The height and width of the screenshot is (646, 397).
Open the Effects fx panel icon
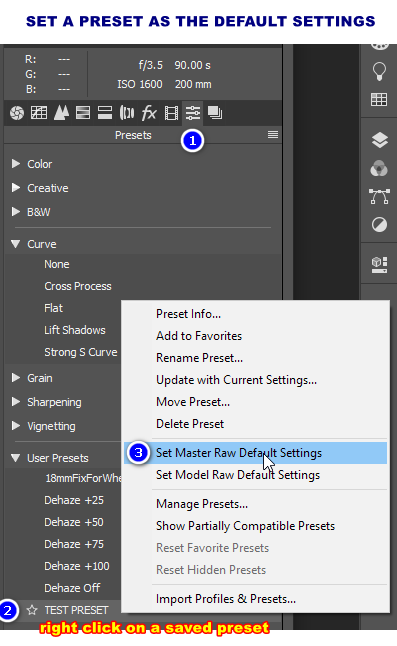click(149, 113)
